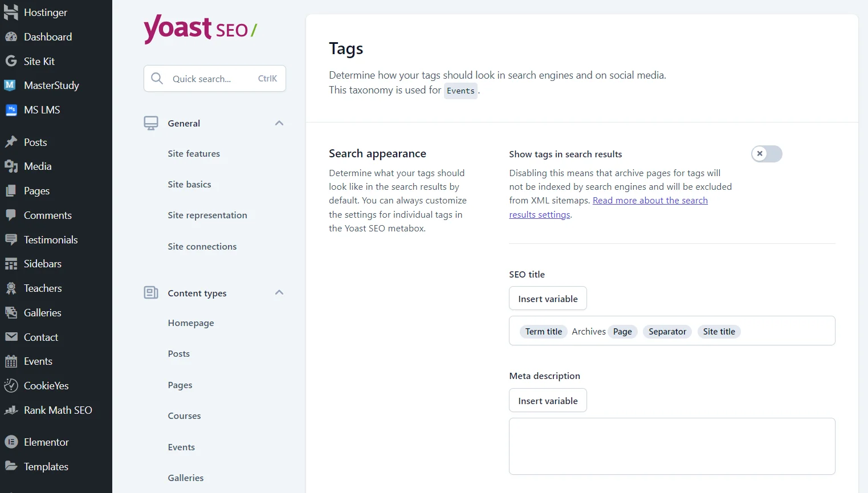Open Site basics settings
Screen dimensions: 868x493
pos(189,185)
